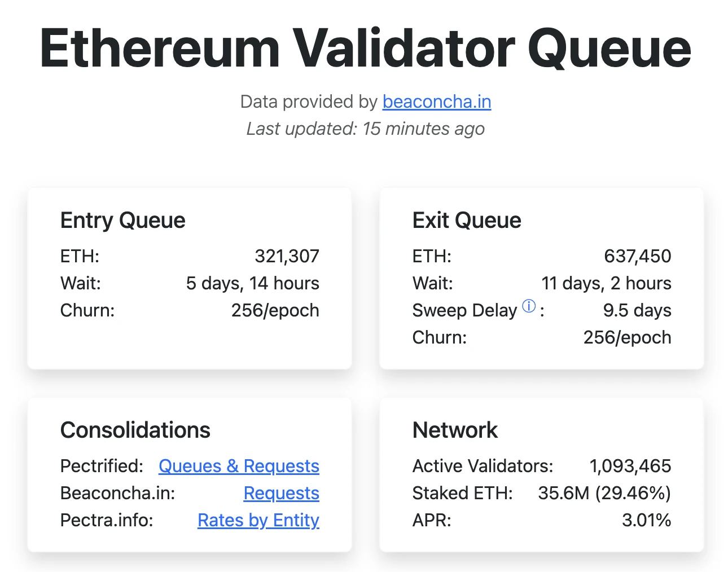
Task: Click the Network card heading
Action: coord(455,430)
